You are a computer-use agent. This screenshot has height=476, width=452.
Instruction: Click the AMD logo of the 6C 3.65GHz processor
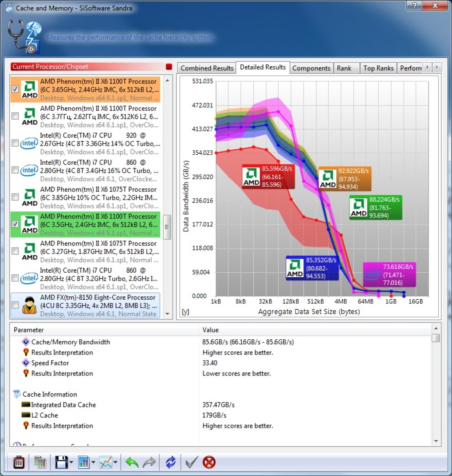point(29,89)
